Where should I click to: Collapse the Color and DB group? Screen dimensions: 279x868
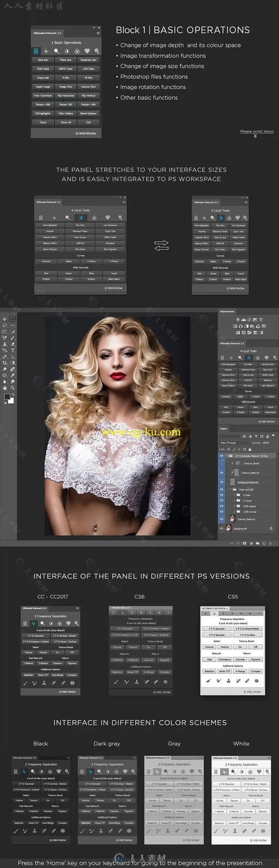[x=231, y=490]
